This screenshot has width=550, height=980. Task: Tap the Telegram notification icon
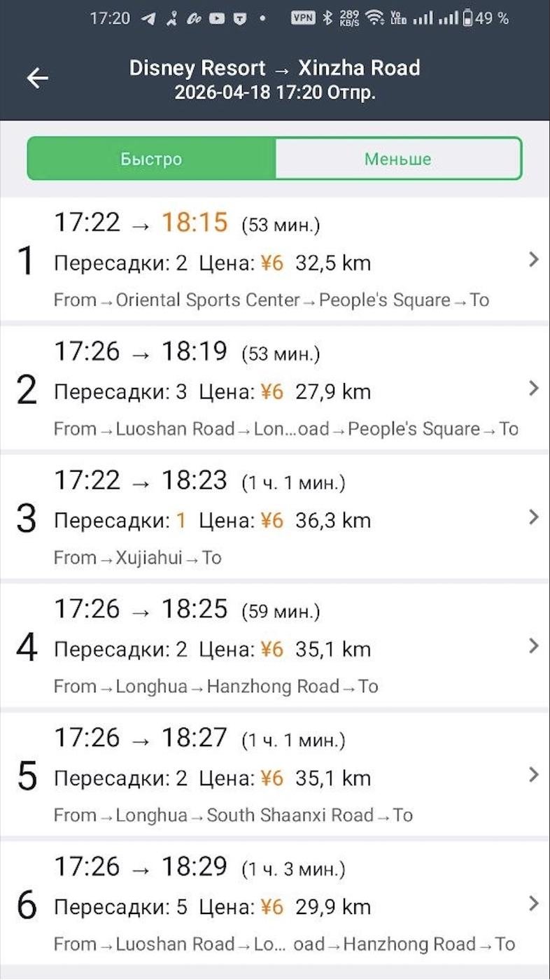148,19
